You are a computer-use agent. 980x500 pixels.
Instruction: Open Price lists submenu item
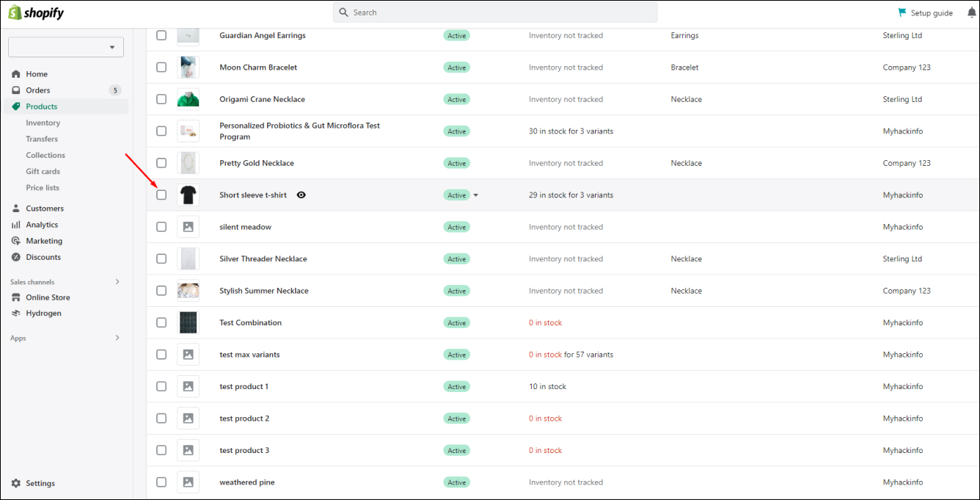pyautogui.click(x=43, y=187)
